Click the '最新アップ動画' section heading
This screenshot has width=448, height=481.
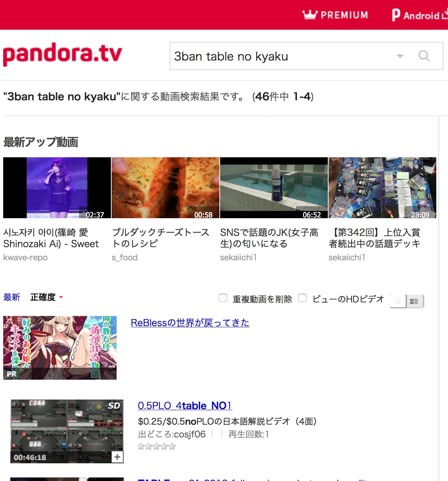click(x=41, y=142)
